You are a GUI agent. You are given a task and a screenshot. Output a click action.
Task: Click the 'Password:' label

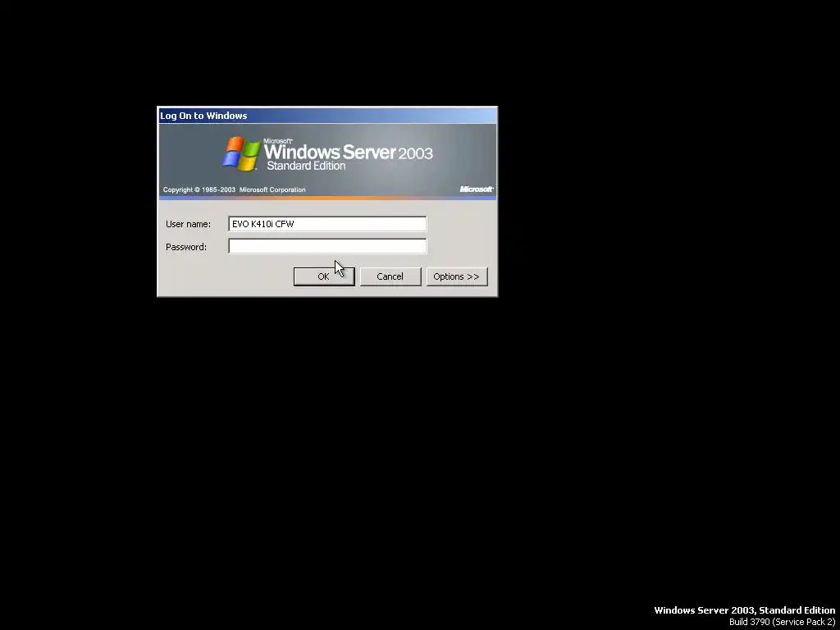pyautogui.click(x=186, y=247)
